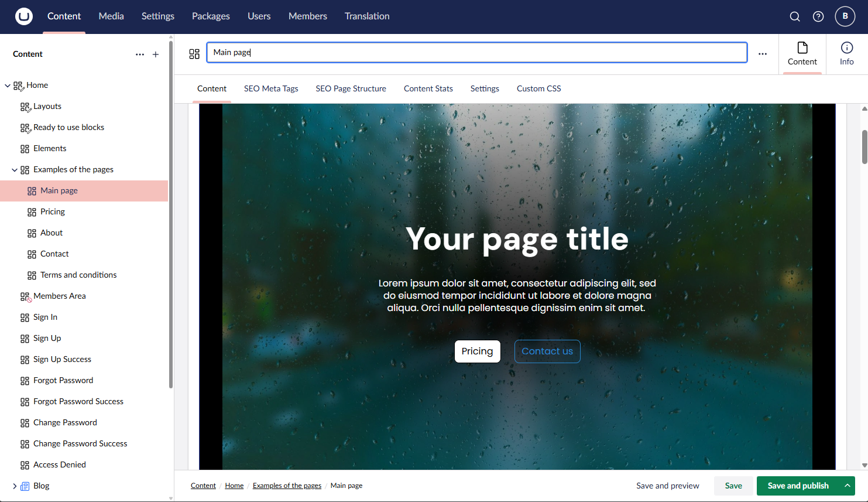Open the Packages section
Viewport: 868px width, 502px height.
pyautogui.click(x=211, y=16)
